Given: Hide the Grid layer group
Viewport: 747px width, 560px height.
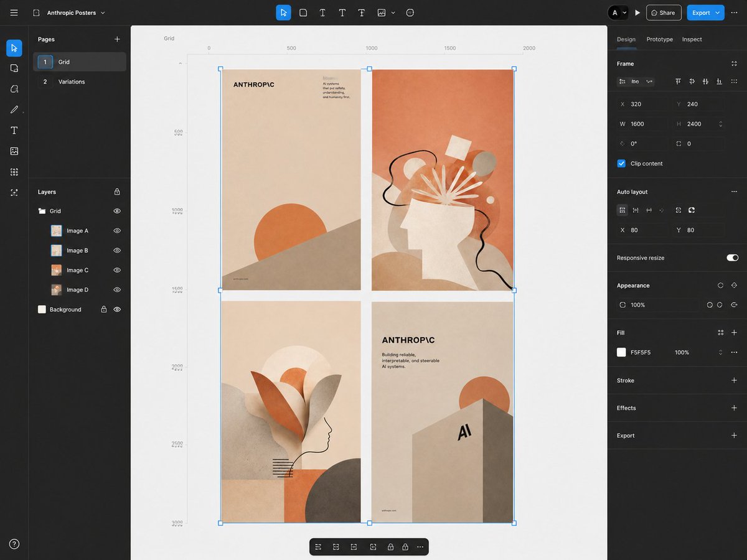Looking at the screenshot, I should pos(117,211).
